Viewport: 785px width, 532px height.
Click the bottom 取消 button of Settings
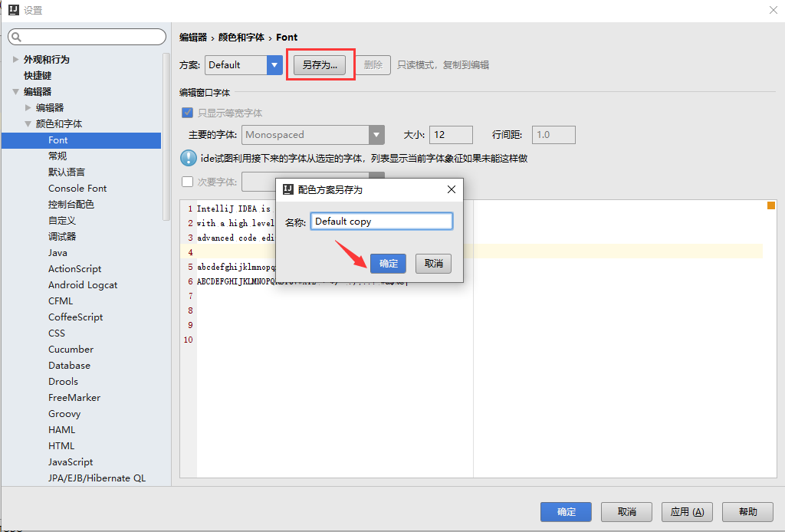pos(627,511)
